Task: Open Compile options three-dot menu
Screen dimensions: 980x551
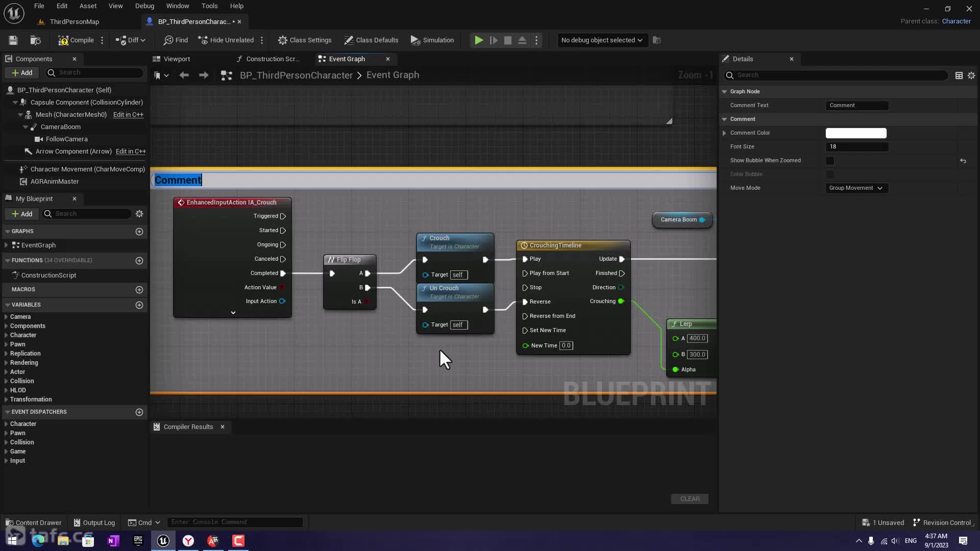Action: (102, 40)
